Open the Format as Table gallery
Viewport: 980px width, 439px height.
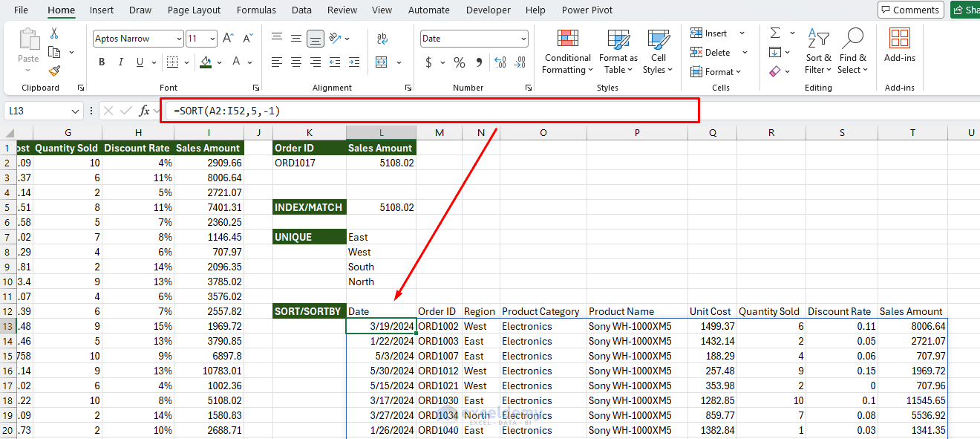tap(618, 51)
